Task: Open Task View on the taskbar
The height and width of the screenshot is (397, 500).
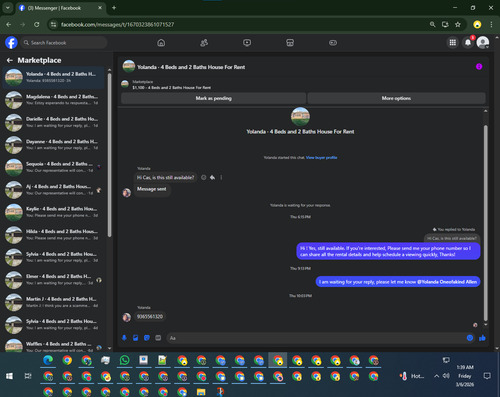Action: click(28, 376)
